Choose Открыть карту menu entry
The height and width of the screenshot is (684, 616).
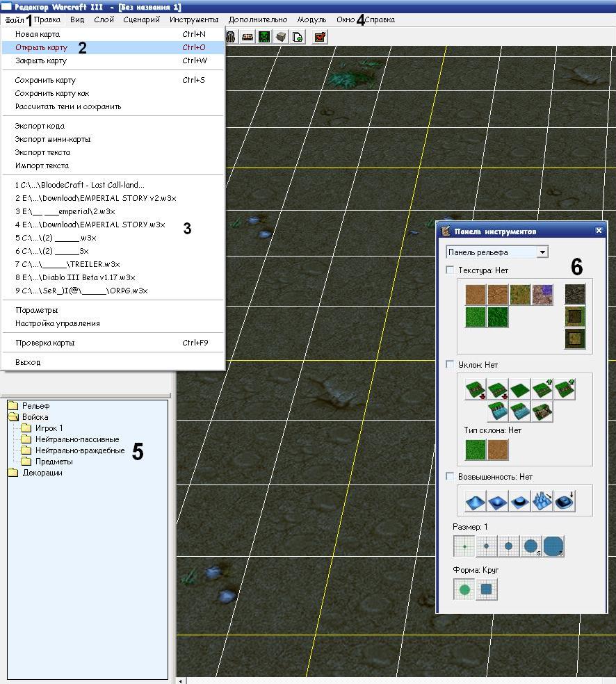pyautogui.click(x=113, y=47)
